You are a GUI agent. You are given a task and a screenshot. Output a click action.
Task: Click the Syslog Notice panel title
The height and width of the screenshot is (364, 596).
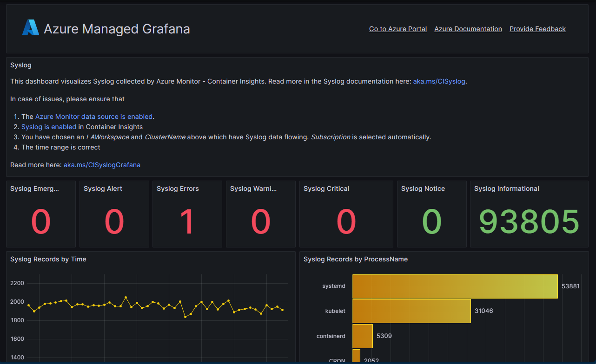coord(423,188)
